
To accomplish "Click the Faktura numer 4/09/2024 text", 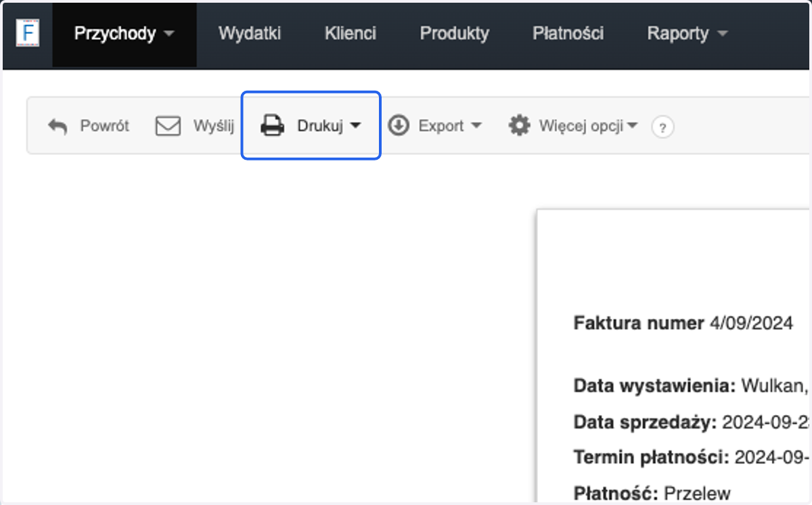I will coord(683,324).
